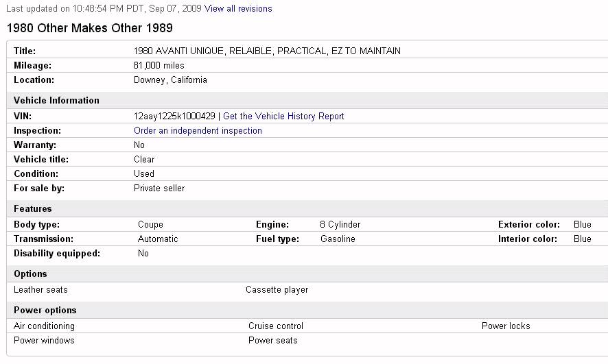Image resolution: width=608 pixels, height=364 pixels.
Task: Click the Cassette player option
Action: pyautogui.click(x=277, y=290)
